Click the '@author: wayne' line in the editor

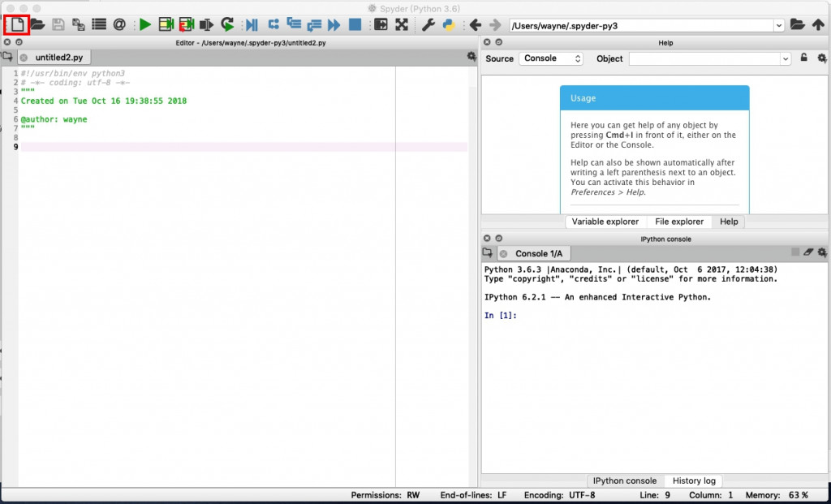point(54,119)
